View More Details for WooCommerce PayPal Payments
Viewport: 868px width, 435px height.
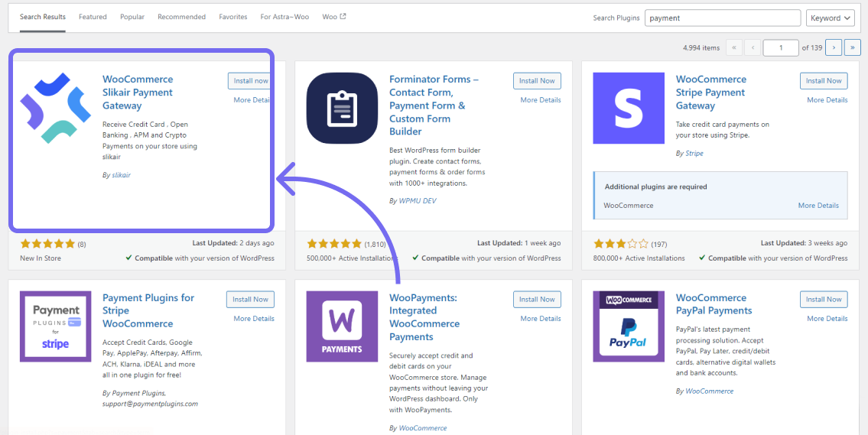pos(827,319)
